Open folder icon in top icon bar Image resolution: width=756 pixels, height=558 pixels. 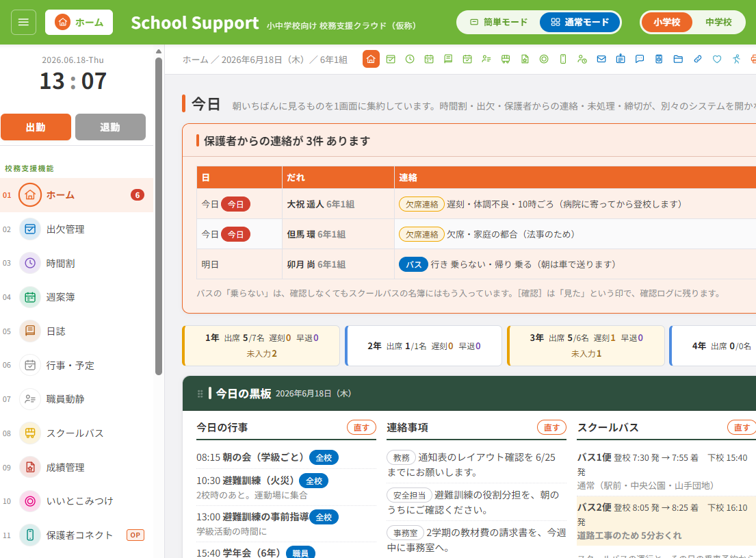point(678,59)
